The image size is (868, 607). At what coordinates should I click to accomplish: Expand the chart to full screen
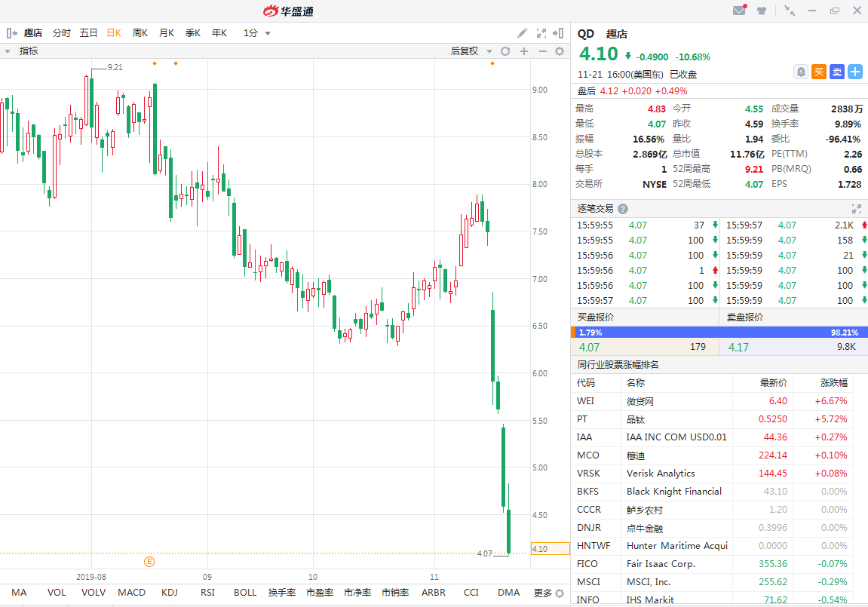click(x=541, y=33)
